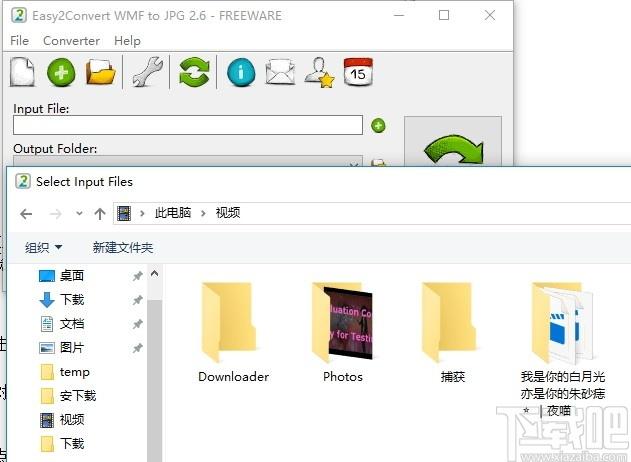
Task: Maximize the Easy2Convert window
Action: coord(444,15)
